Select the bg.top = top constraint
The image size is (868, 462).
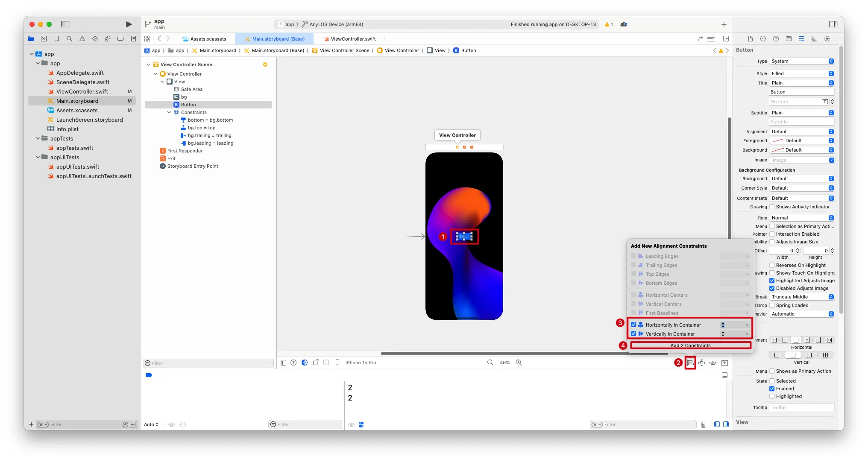click(201, 128)
